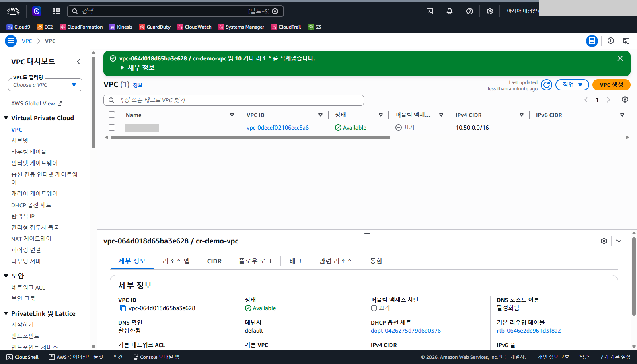
Task: Open the 태그 tab
Action: point(296,261)
